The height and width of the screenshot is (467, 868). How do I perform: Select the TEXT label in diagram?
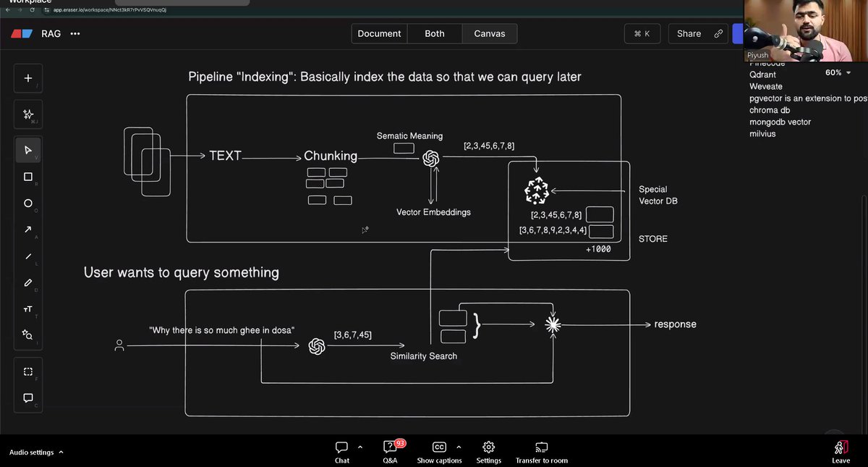coord(225,156)
